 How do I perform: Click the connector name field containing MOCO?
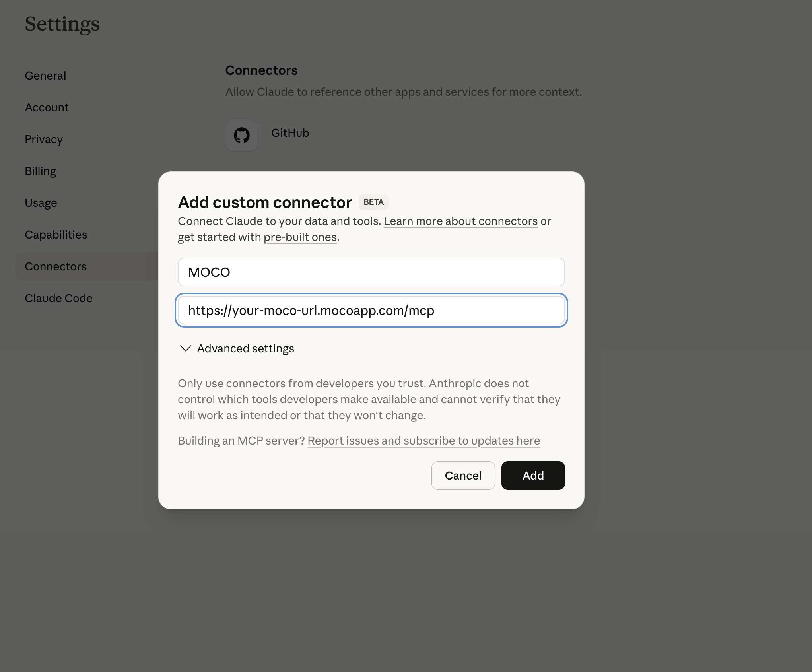(x=371, y=272)
